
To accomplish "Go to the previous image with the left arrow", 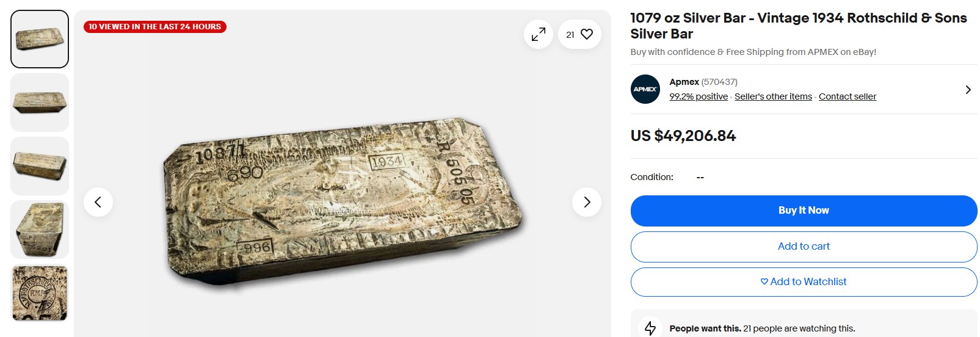I will (x=98, y=202).
